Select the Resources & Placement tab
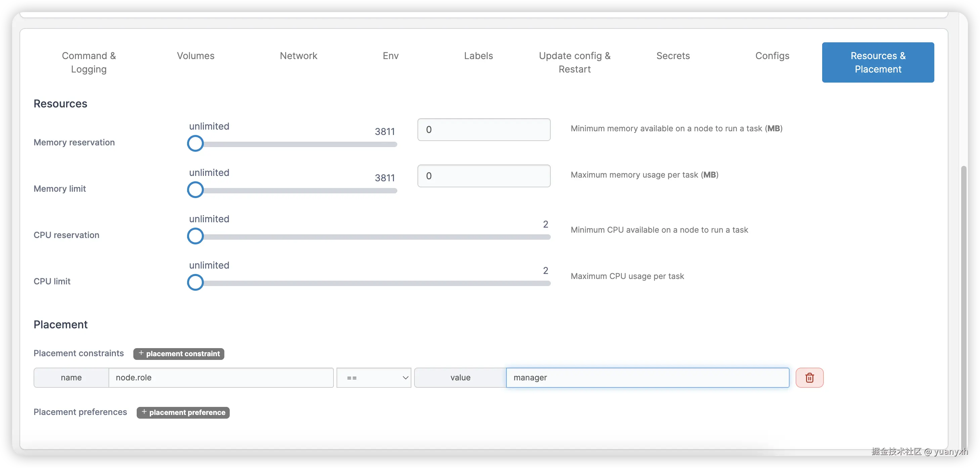Viewport: 980px width, 468px height. point(878,62)
